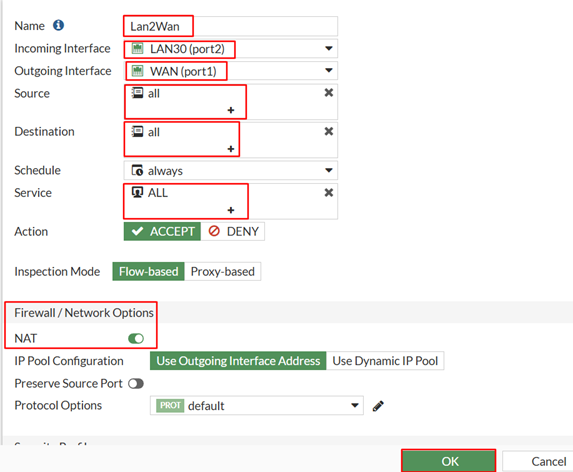Remove Source entries with X icon
The width and height of the screenshot is (573, 472).
(x=329, y=92)
